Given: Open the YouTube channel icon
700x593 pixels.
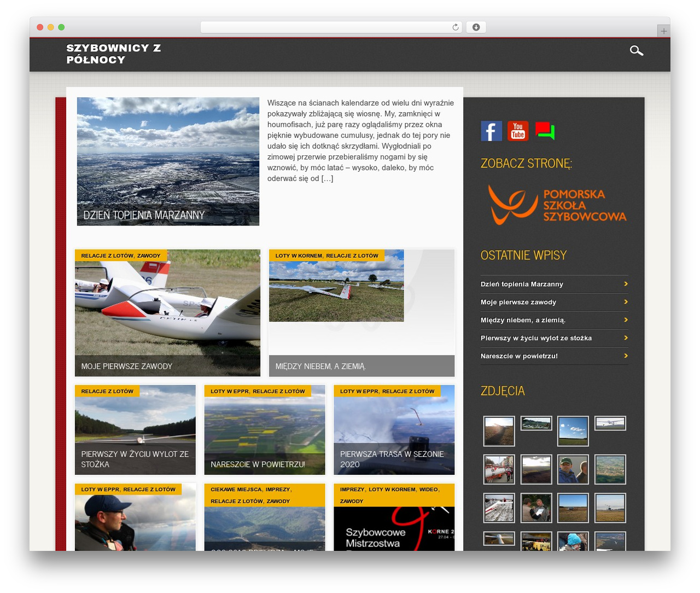Looking at the screenshot, I should pos(518,131).
